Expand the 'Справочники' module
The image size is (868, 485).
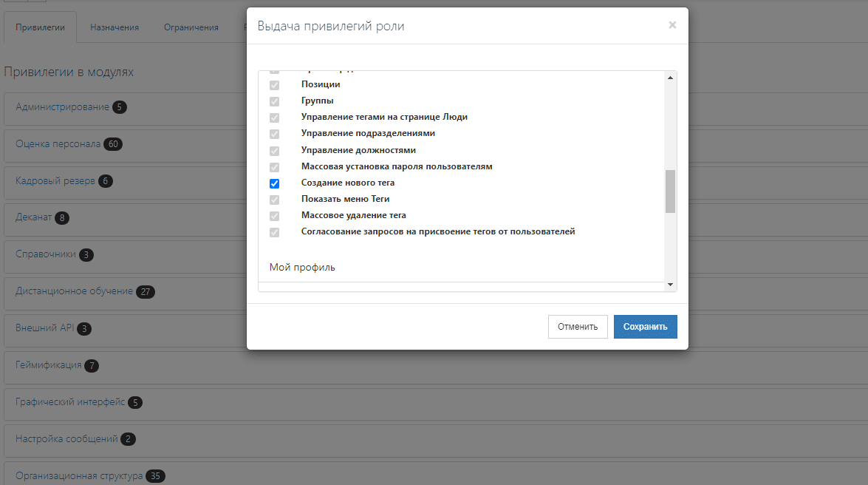(45, 254)
